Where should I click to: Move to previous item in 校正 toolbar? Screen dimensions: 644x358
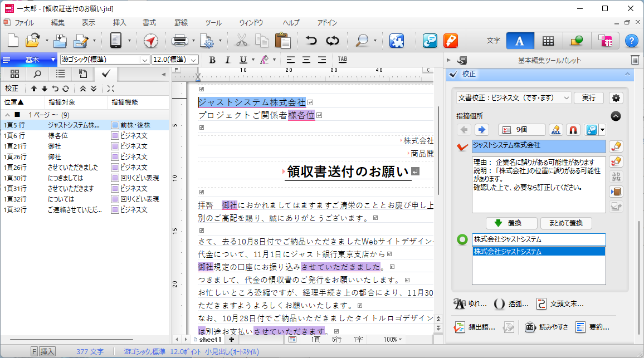pyautogui.click(x=33, y=89)
